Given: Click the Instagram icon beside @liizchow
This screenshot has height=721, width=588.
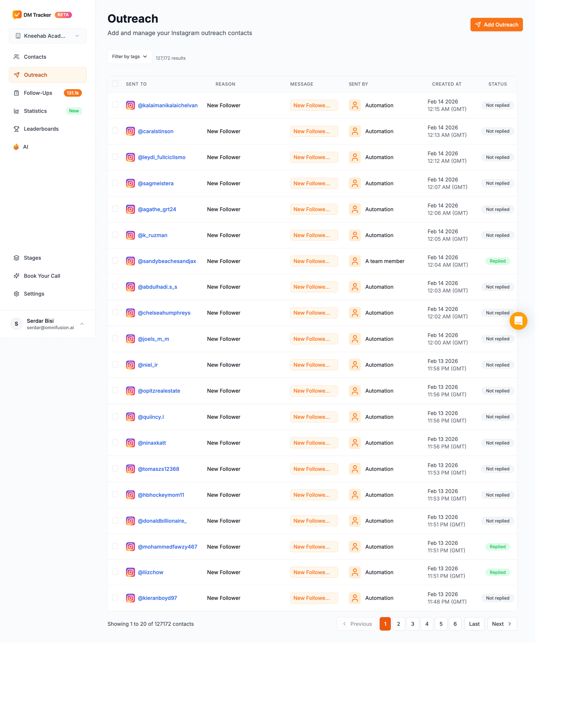Looking at the screenshot, I should [130, 572].
